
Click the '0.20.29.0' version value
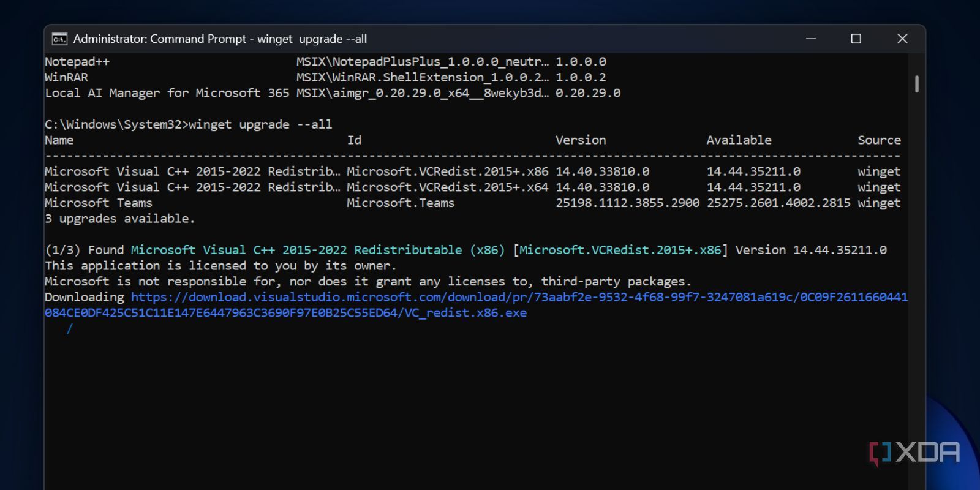click(588, 93)
